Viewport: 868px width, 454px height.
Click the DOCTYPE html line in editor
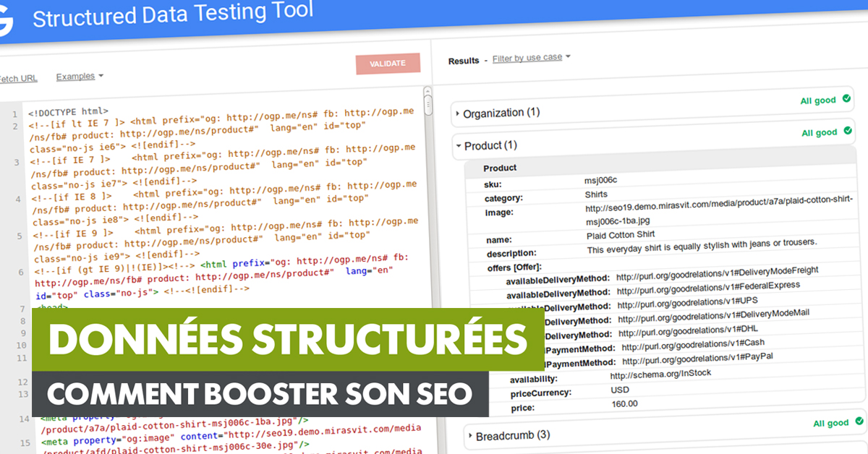click(68, 111)
